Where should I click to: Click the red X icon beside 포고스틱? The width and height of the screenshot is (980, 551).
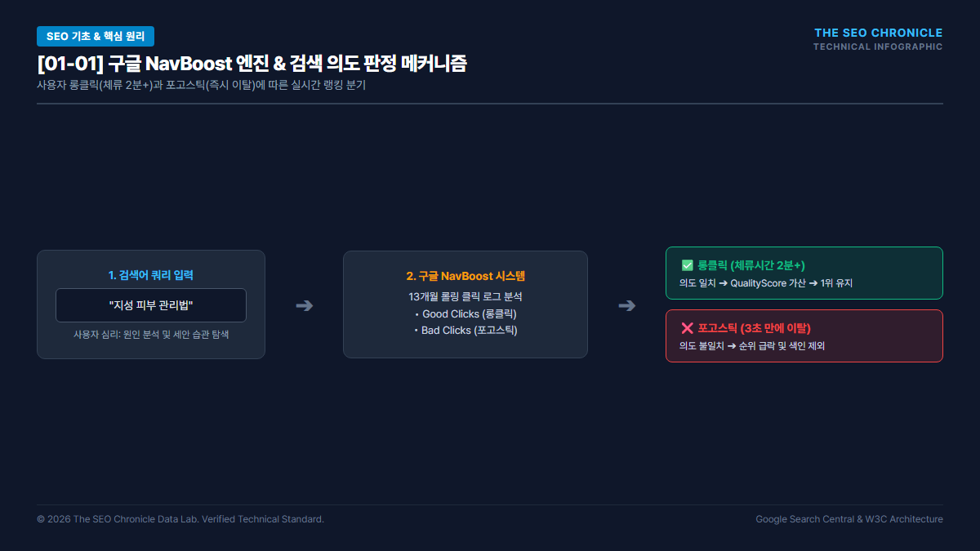(687, 328)
